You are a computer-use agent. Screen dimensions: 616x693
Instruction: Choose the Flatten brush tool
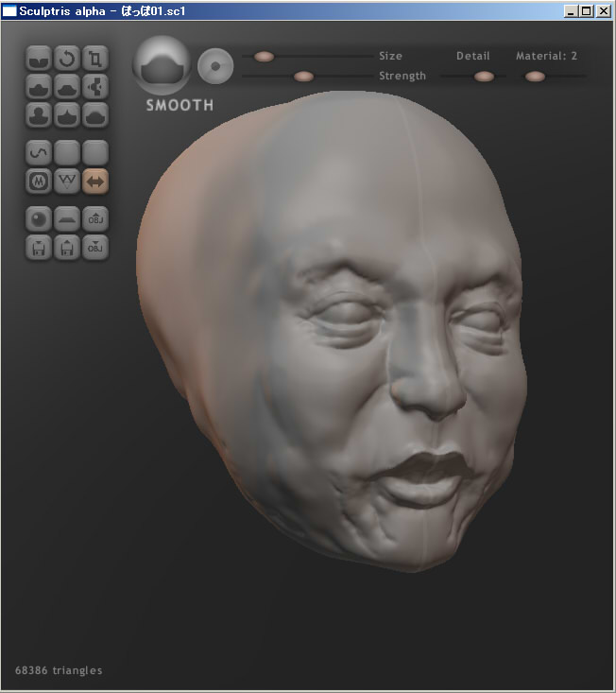tap(67, 87)
